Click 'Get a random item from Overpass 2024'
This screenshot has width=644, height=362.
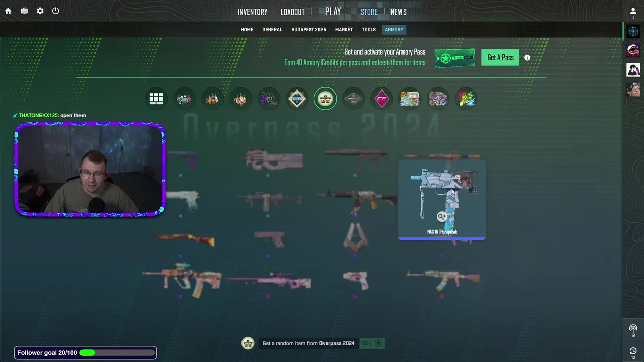coord(308,343)
